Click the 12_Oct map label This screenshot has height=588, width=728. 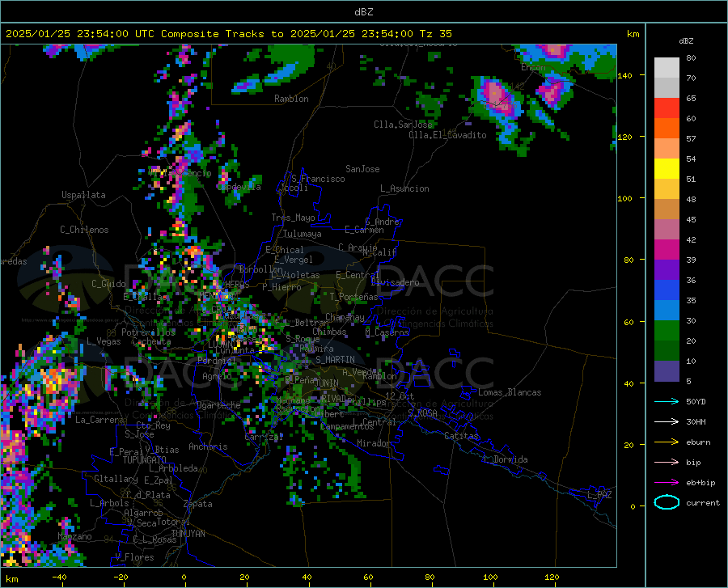coord(400,396)
